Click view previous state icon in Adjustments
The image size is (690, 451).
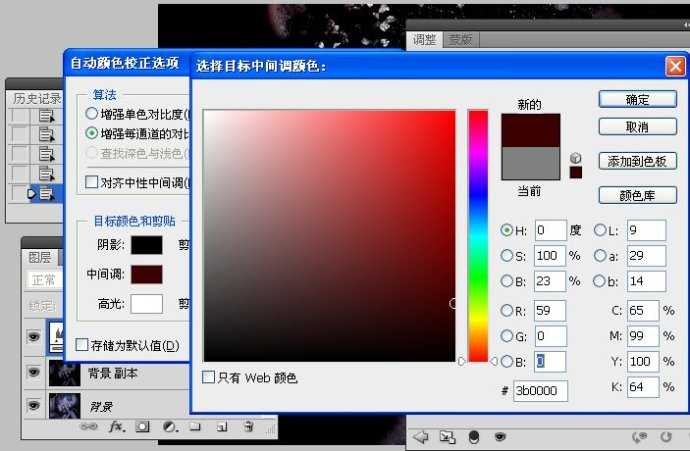pos(639,437)
